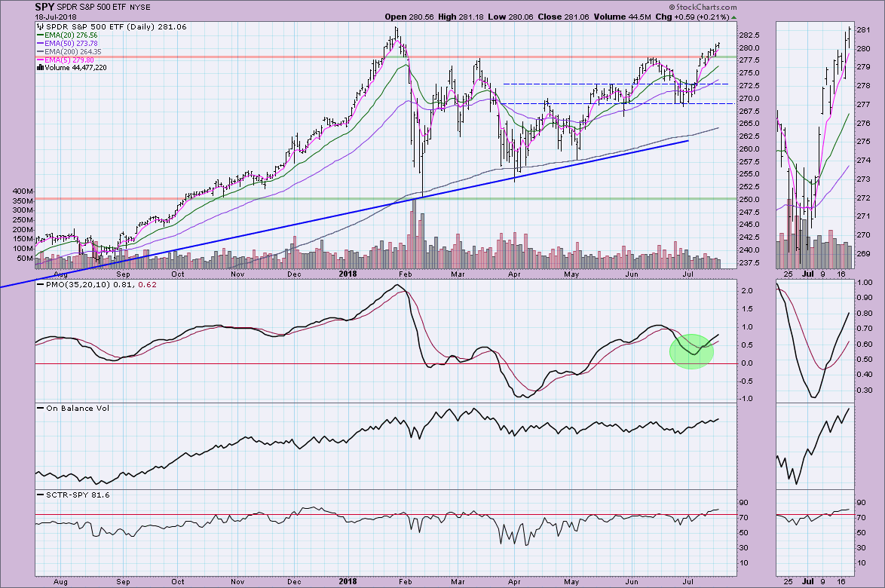
Task: Click the 50M volume axis label
Action: (x=27, y=259)
